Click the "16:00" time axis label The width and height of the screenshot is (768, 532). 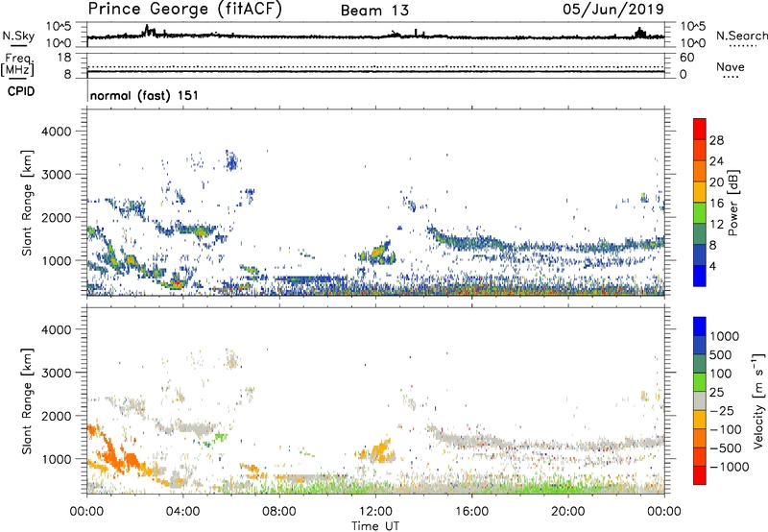coord(471,512)
